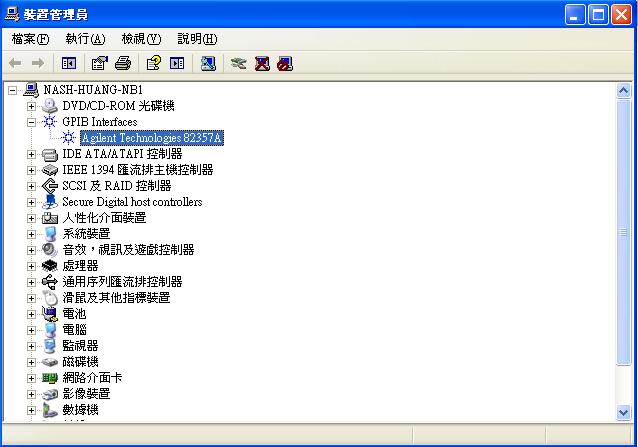Expand the 人性化介面裝置 node
The image size is (638, 447).
[x=31, y=218]
